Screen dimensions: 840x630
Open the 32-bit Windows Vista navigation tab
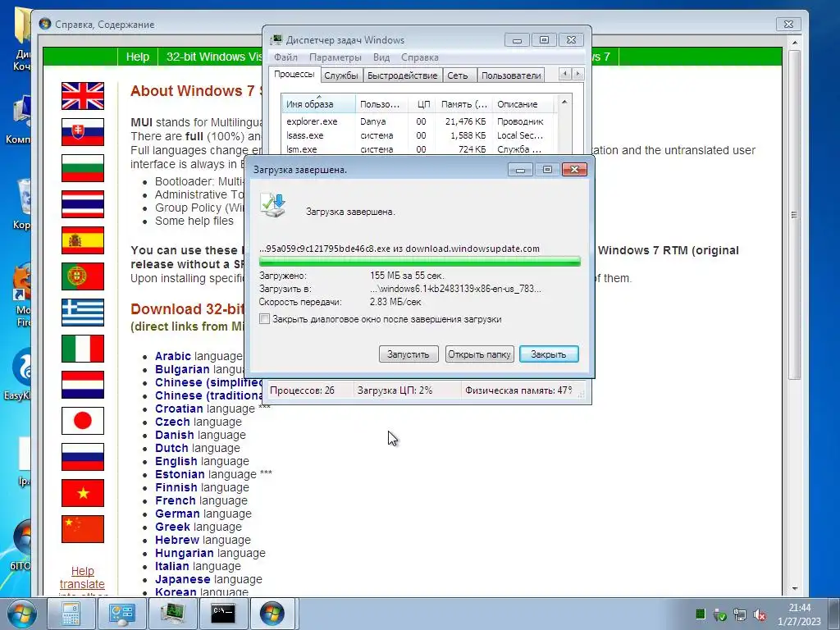click(214, 57)
